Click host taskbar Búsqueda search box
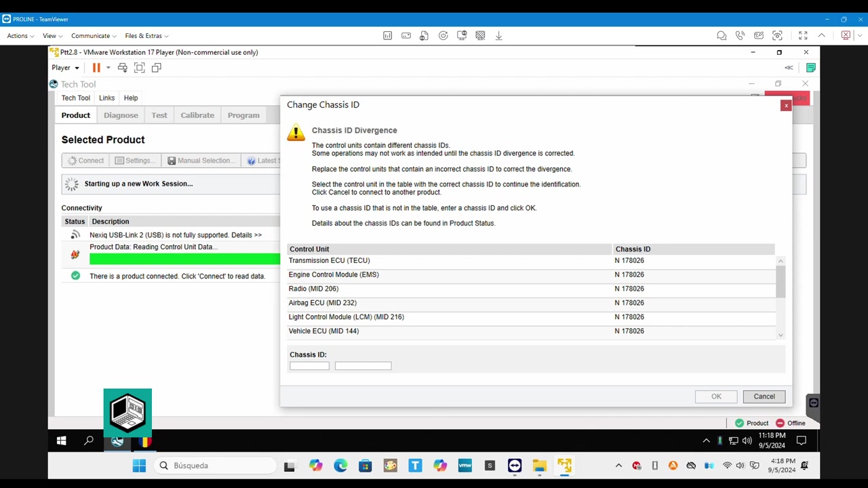Screen dimensions: 868x488 [x=216, y=466]
